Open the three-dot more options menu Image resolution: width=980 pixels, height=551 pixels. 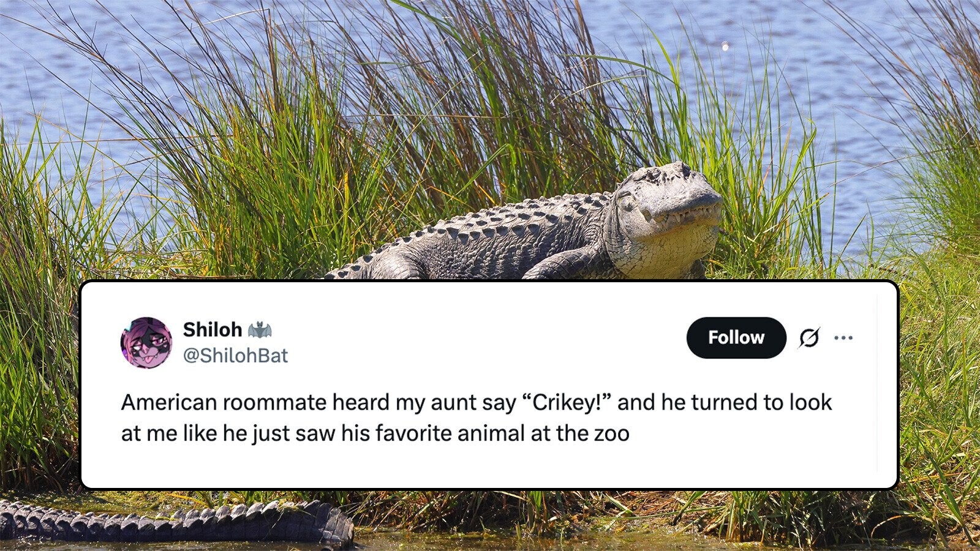coord(843,337)
